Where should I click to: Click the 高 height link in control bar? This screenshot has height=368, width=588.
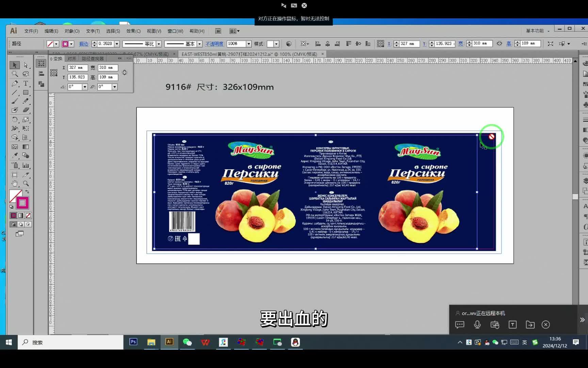point(509,44)
